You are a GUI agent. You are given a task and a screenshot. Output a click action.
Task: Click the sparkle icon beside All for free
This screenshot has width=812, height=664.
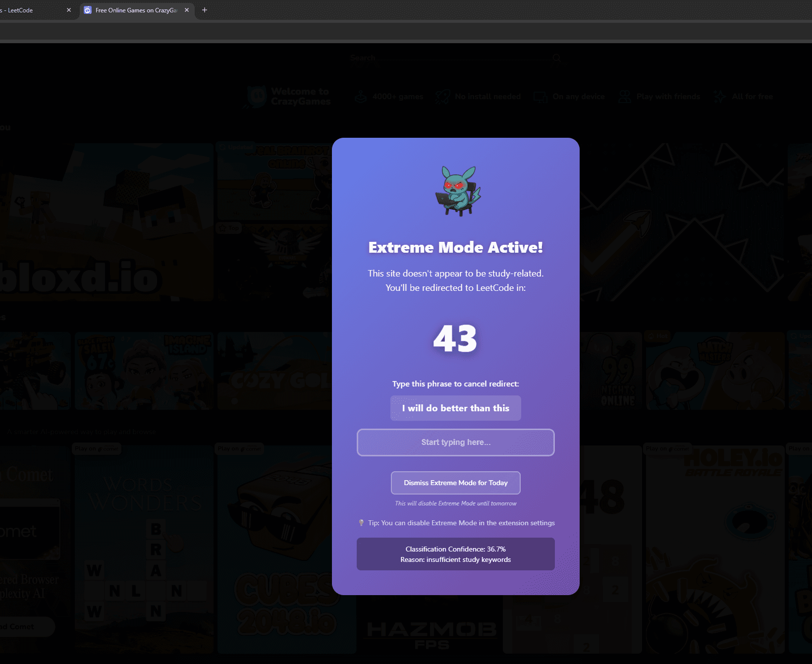719,96
